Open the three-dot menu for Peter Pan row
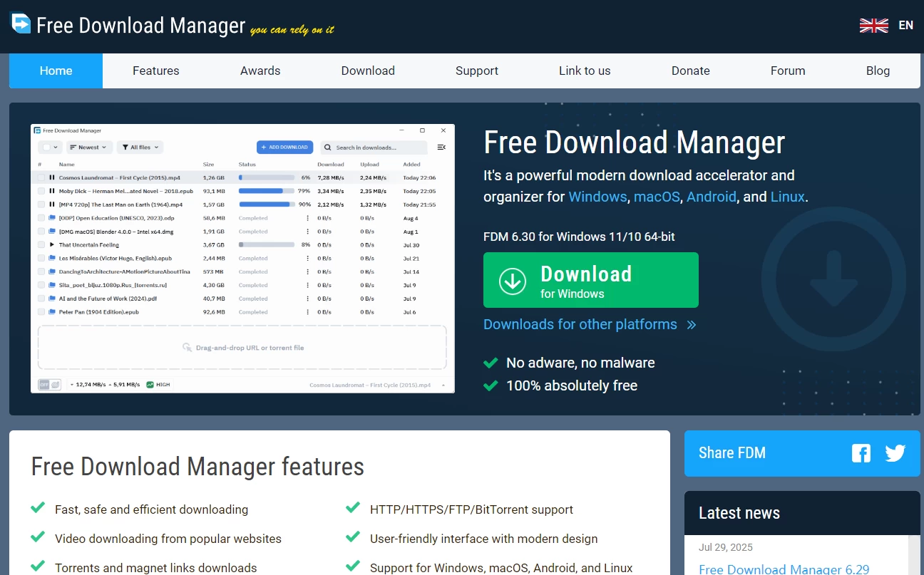This screenshot has height=575, width=924. [308, 312]
